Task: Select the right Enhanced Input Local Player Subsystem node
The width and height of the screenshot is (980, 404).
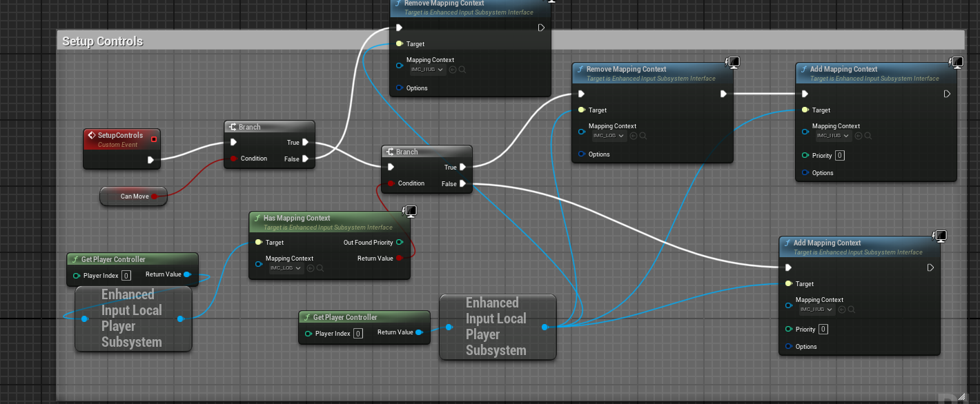Action: coord(497,327)
